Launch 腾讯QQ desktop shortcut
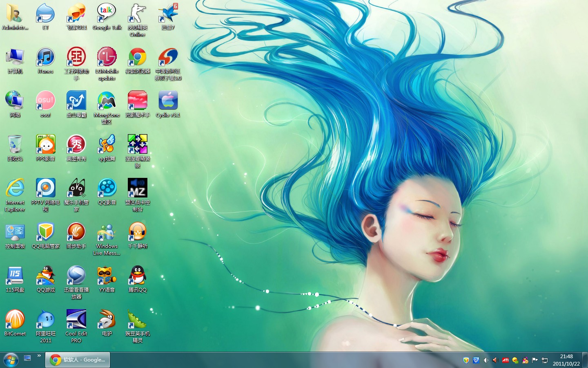This screenshot has width=588, height=368. pyautogui.click(x=138, y=280)
